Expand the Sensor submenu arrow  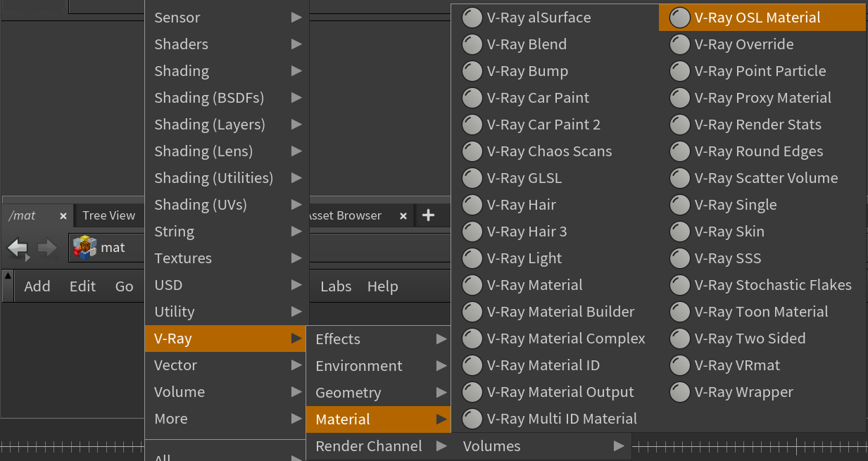(296, 18)
